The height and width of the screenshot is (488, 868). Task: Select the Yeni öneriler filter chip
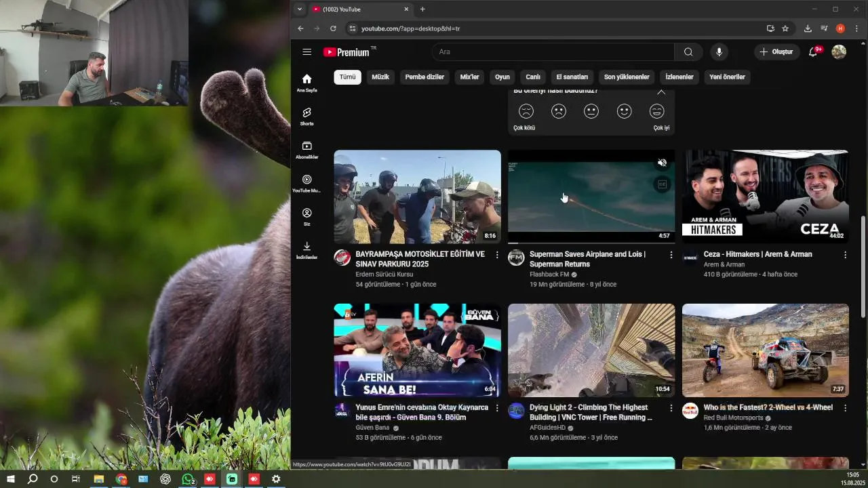click(x=727, y=77)
